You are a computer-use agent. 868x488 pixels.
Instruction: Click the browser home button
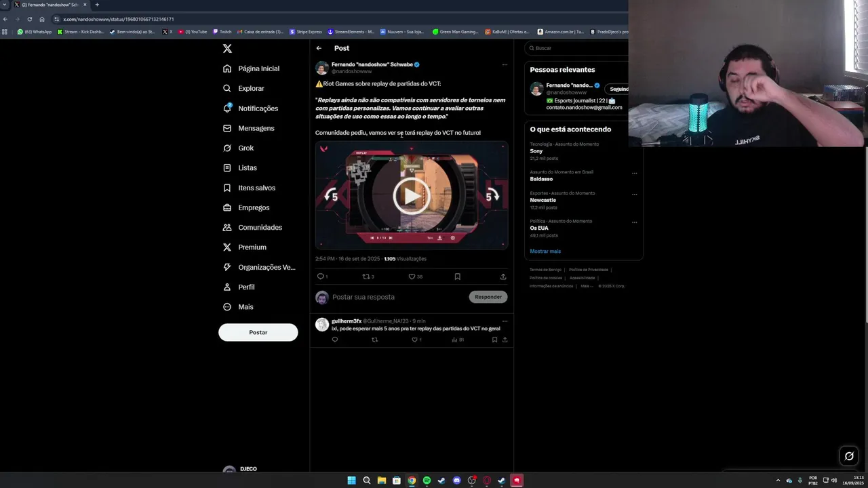tap(42, 19)
